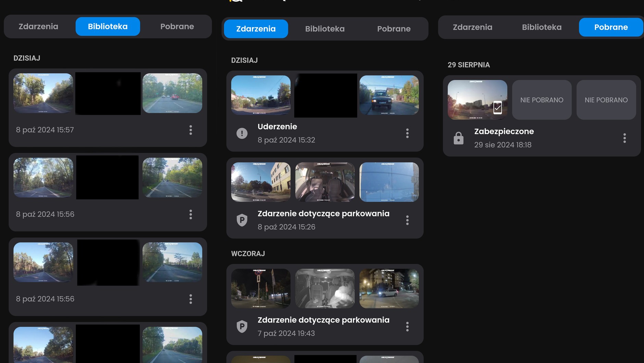Open rear thumbnail with red car at 15:57
Viewport: 644px width, 363px height.
[172, 93]
